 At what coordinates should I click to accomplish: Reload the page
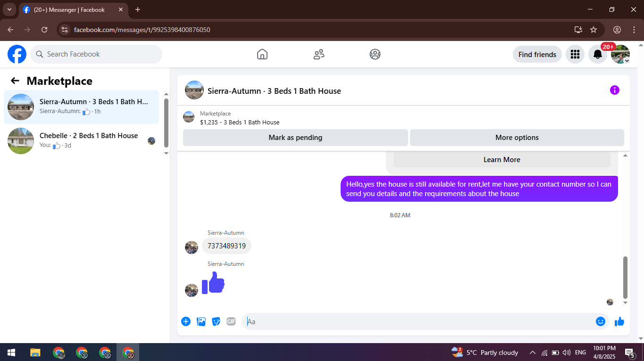[x=44, y=30]
